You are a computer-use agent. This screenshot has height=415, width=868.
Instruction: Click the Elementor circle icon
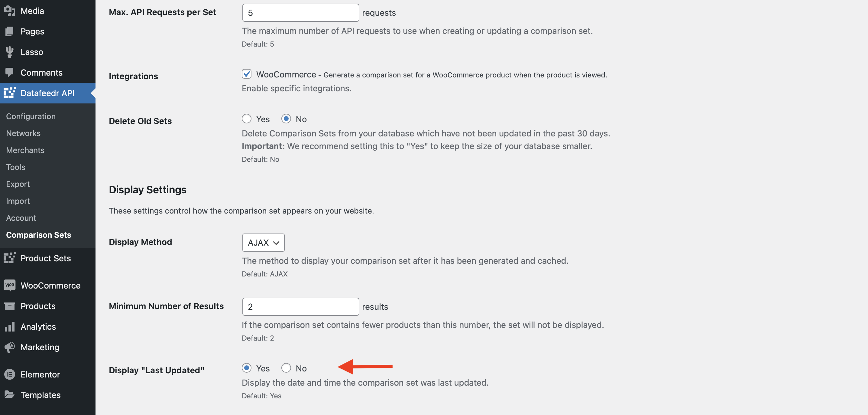click(x=10, y=374)
